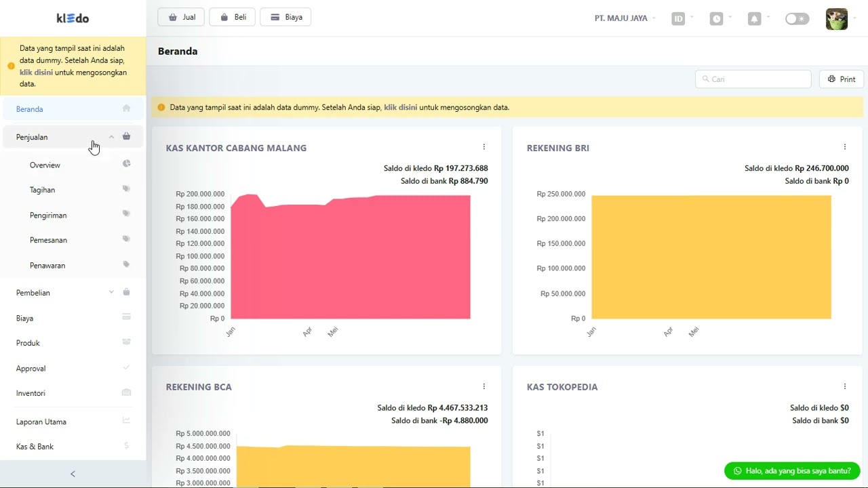The image size is (868, 488).
Task: Click the three-dot menu on Kas Tokopedia card
Action: (x=845, y=386)
